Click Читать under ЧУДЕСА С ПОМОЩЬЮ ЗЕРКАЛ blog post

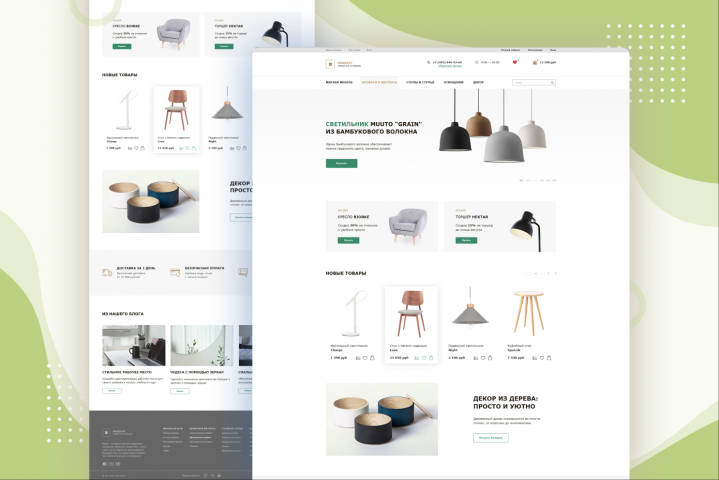tap(180, 391)
